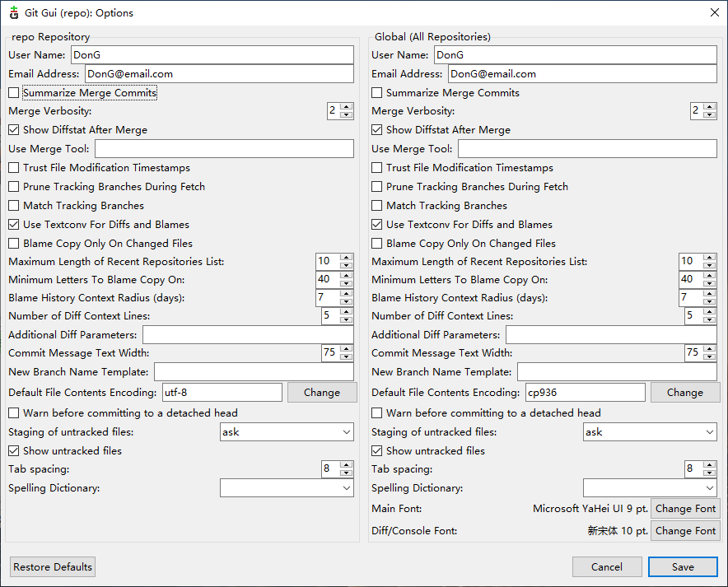Image resolution: width=728 pixels, height=587 pixels.
Task: Click Change Font for Diff/Console Font
Action: (x=685, y=531)
